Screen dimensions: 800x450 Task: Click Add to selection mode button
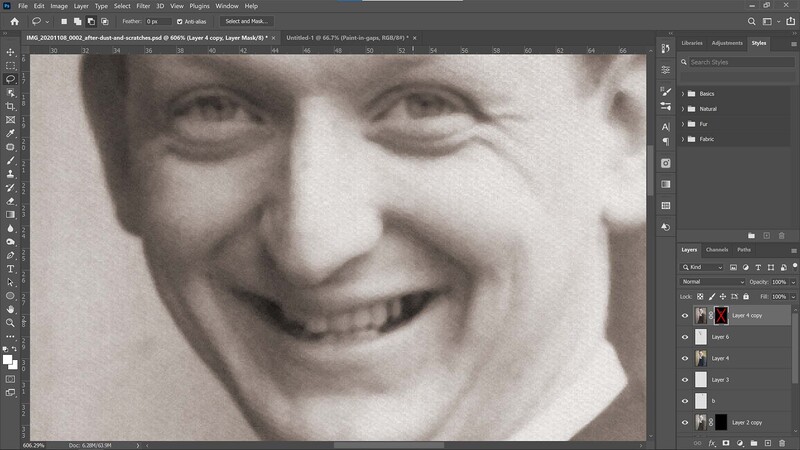(78, 21)
